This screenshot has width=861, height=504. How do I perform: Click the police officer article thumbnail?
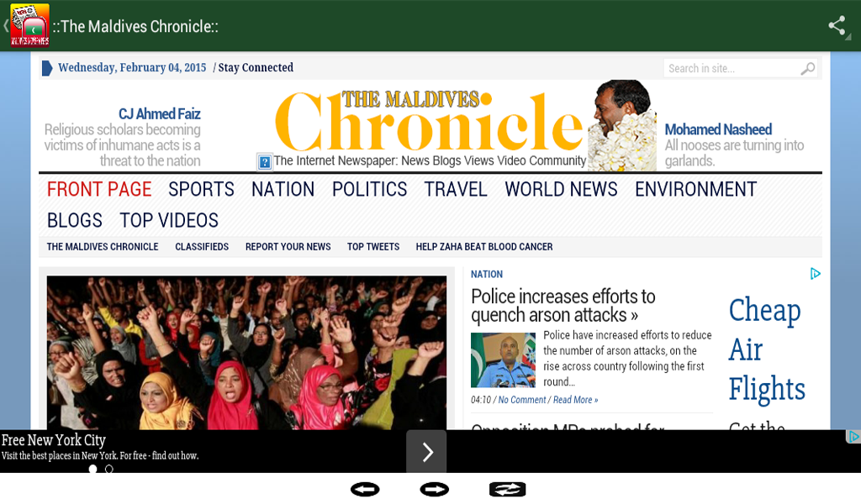point(503,360)
